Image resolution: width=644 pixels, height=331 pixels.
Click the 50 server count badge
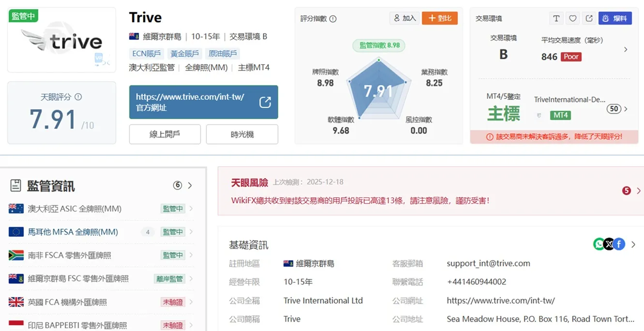click(614, 109)
